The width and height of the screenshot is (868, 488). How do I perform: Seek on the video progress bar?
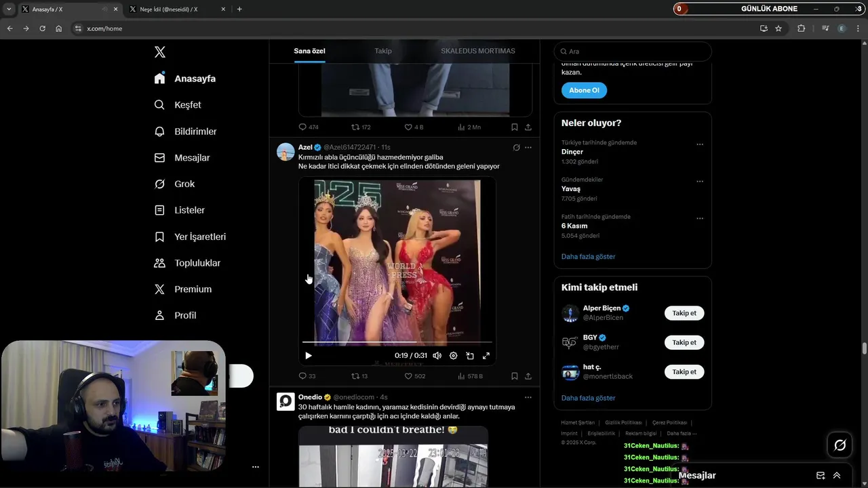(x=397, y=342)
